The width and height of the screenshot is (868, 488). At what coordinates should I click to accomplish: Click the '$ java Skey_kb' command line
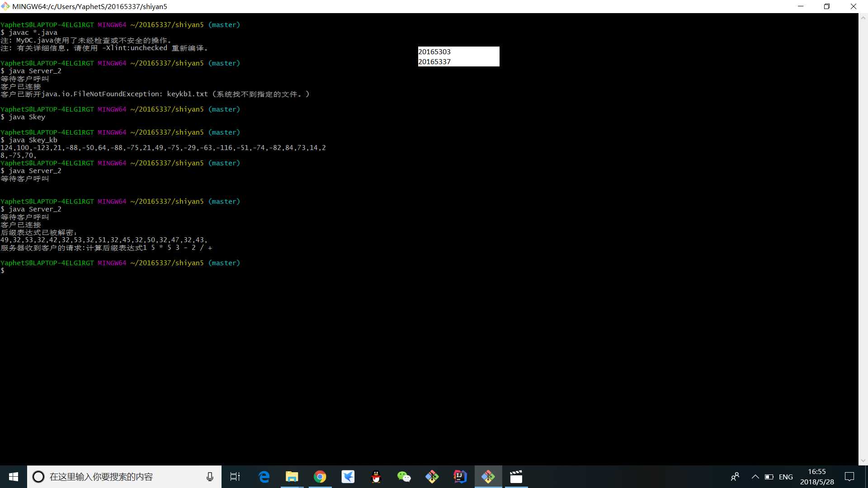point(29,140)
